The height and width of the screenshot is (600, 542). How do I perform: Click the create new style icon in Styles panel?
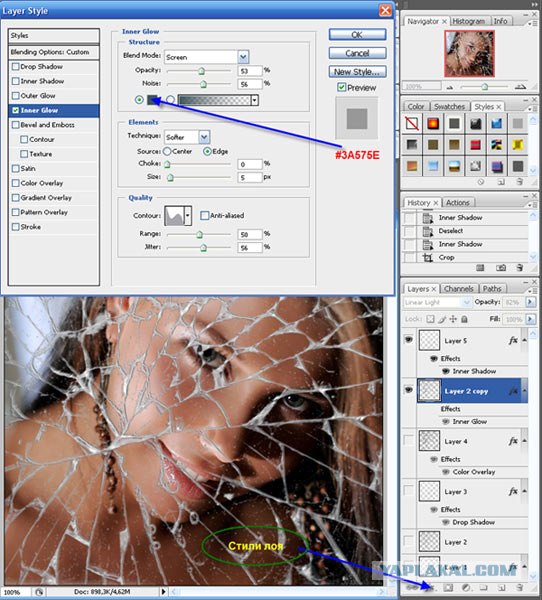501,182
